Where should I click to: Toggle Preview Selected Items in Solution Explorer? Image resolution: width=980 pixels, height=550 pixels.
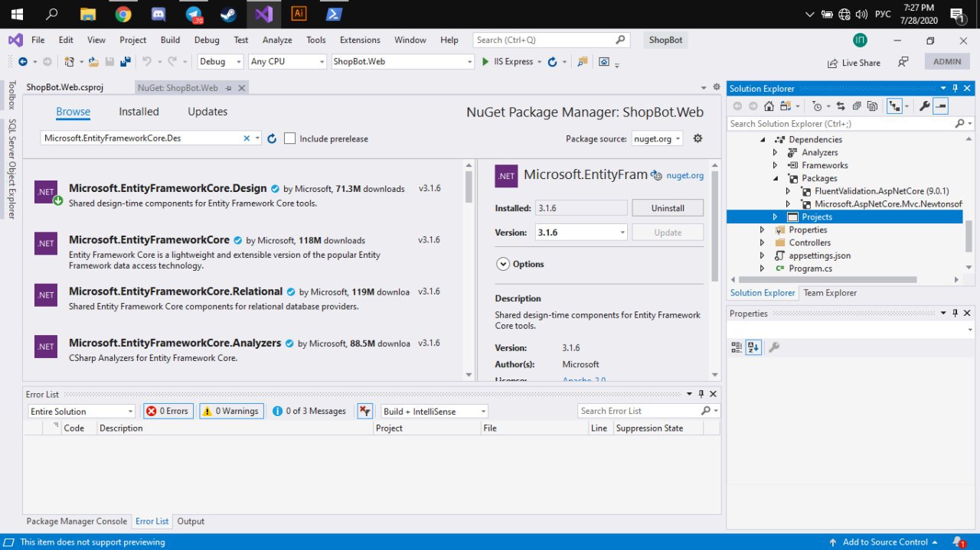click(942, 106)
